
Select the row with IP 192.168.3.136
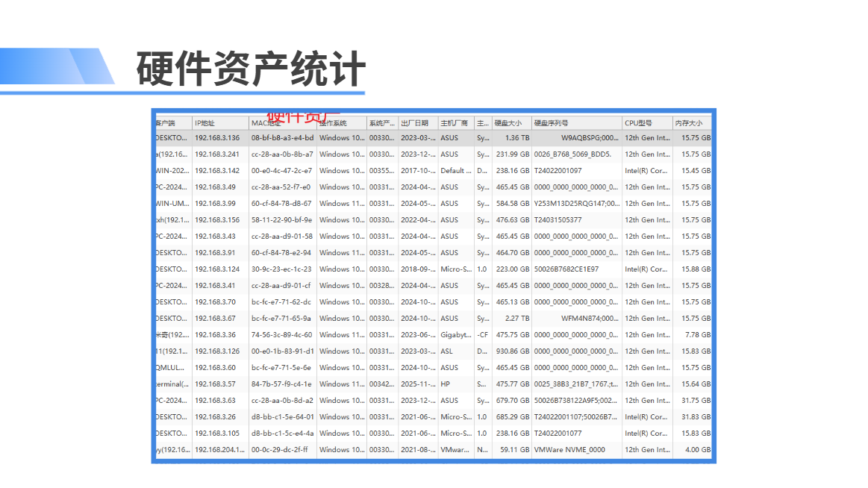(x=434, y=138)
